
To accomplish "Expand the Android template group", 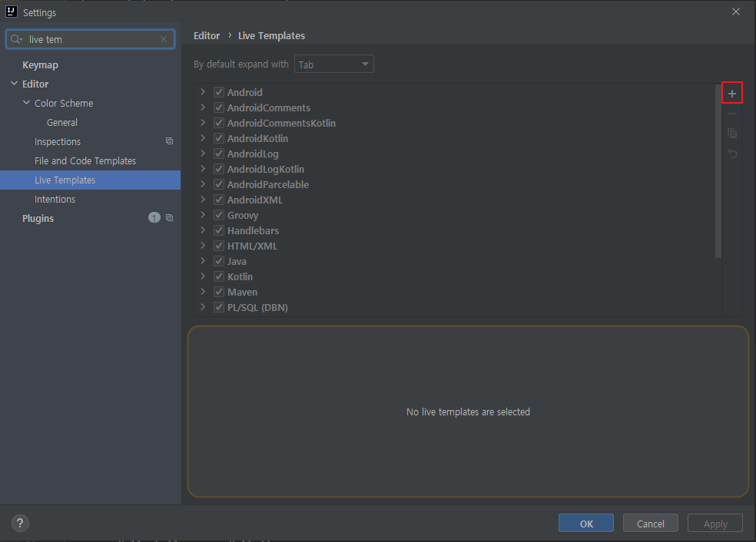I will click(203, 92).
